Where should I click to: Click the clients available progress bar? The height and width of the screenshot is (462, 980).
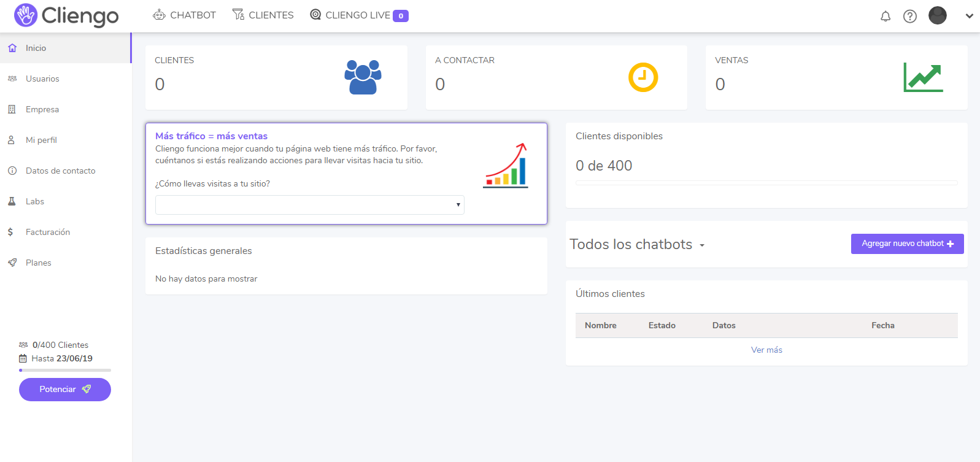tap(766, 183)
